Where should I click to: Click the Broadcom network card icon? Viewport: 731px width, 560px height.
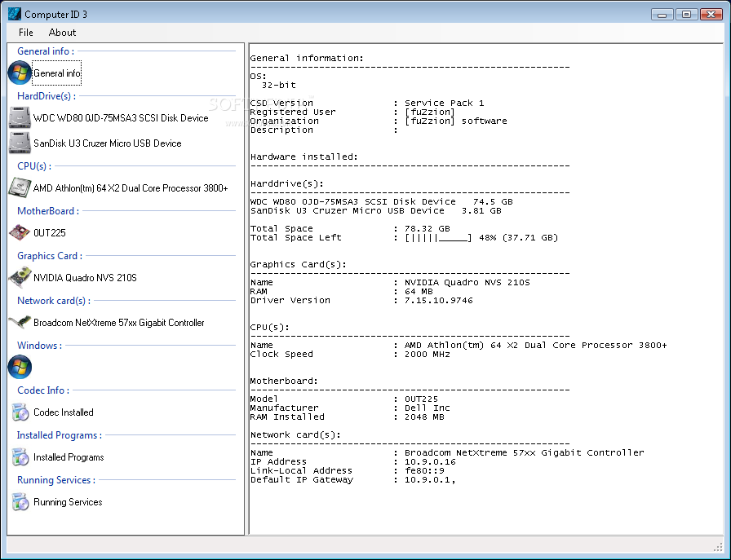click(20, 322)
